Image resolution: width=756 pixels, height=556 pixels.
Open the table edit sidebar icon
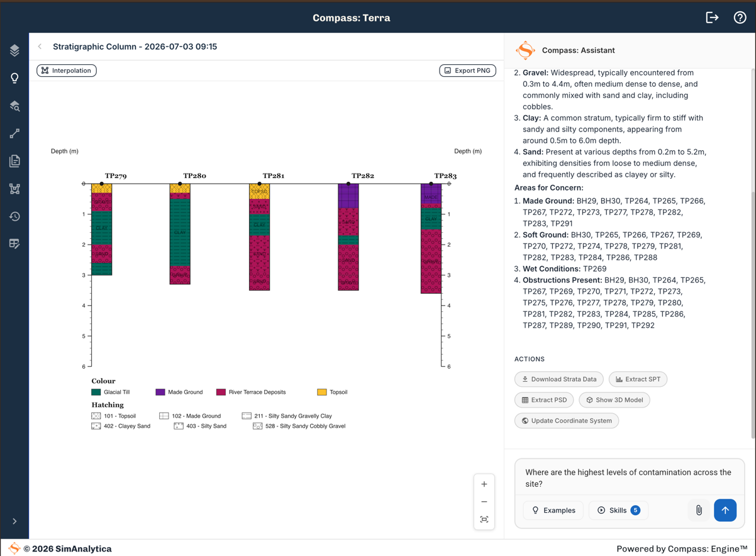(x=14, y=243)
